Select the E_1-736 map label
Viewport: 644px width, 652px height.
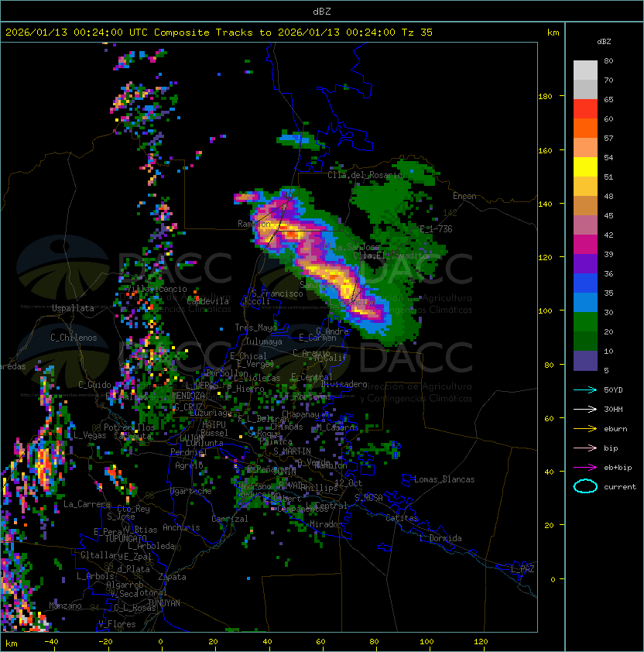pyautogui.click(x=436, y=229)
